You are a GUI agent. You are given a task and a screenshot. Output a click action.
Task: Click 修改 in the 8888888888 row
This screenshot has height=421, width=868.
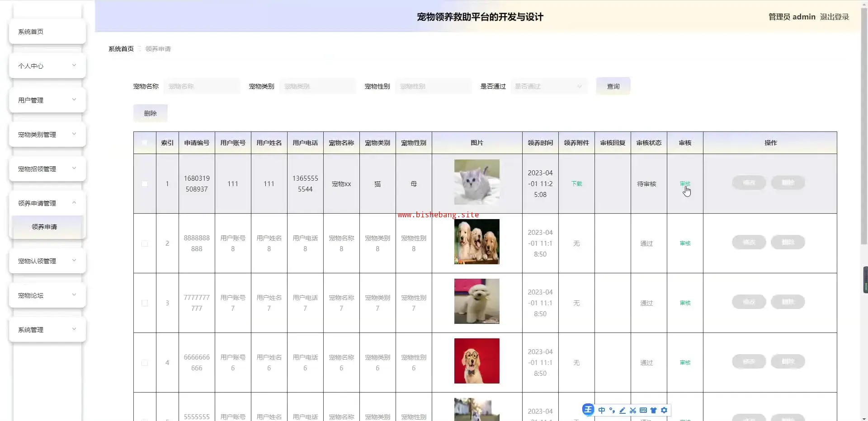tap(749, 242)
